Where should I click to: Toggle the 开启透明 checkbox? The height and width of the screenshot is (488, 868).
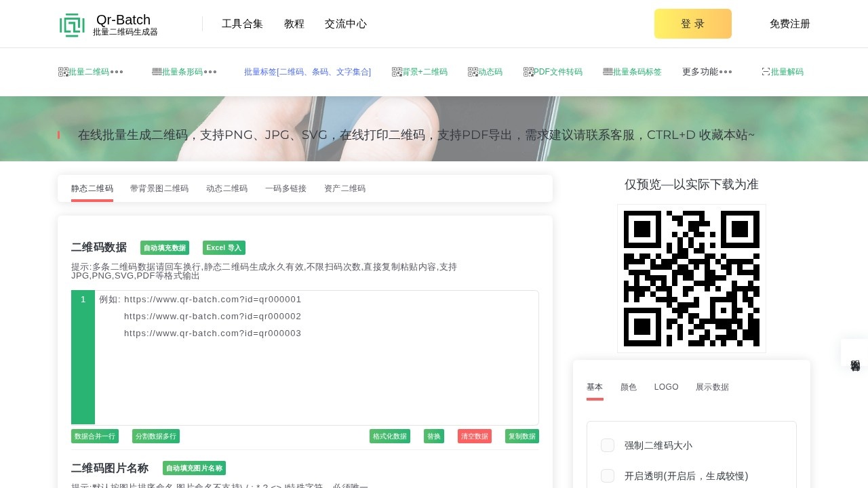608,476
